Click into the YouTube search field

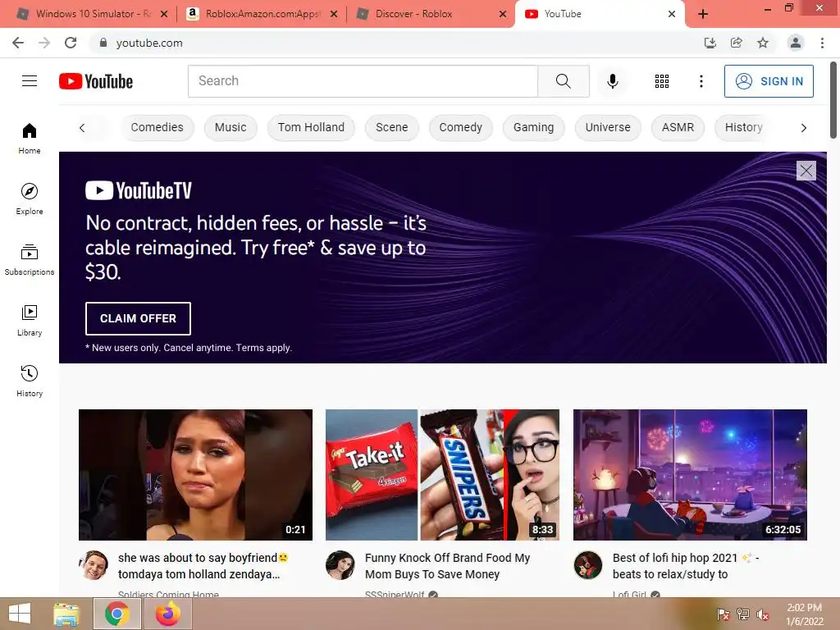coord(363,81)
